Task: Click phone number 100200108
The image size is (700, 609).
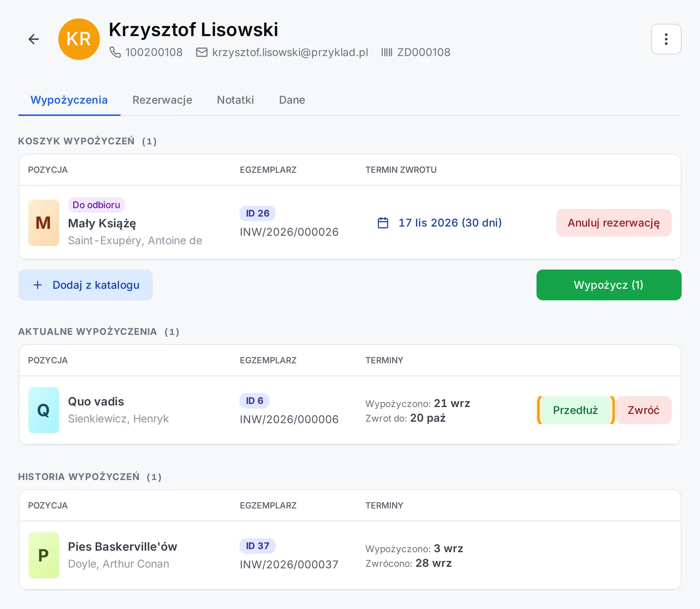Action: pos(154,52)
